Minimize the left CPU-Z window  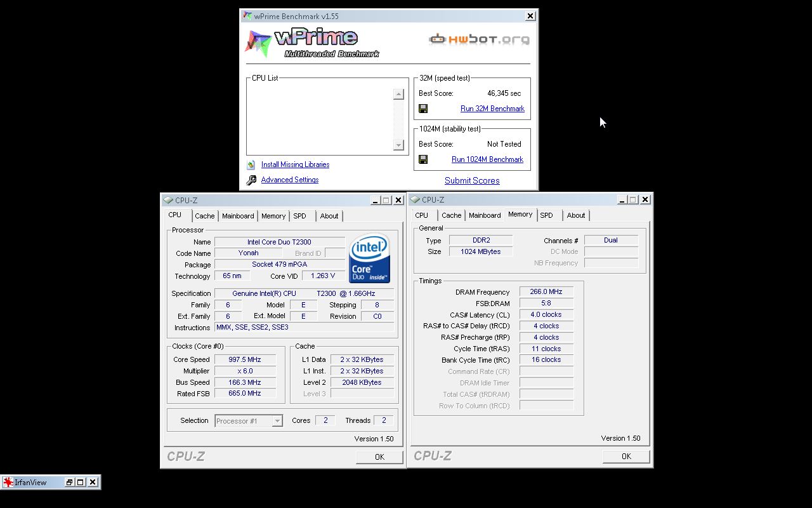coord(376,200)
